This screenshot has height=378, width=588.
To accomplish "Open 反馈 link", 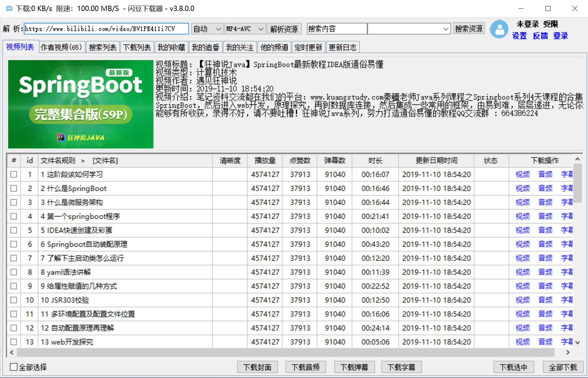I will click(540, 36).
